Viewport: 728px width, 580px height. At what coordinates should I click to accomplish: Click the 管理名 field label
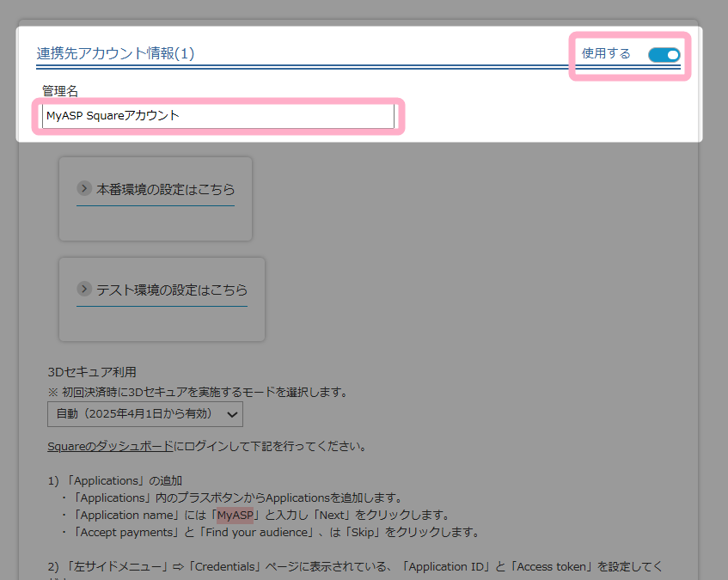coord(60,90)
